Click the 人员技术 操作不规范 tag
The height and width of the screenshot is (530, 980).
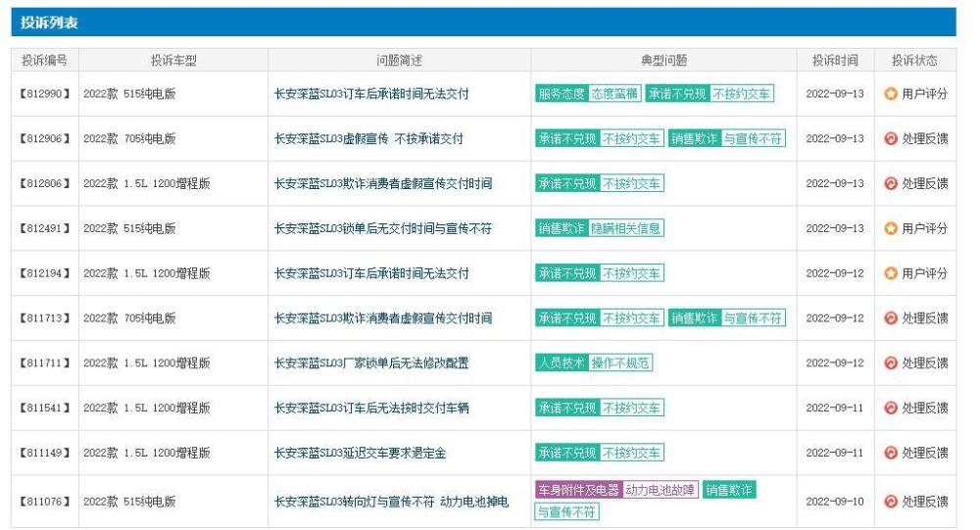[594, 363]
